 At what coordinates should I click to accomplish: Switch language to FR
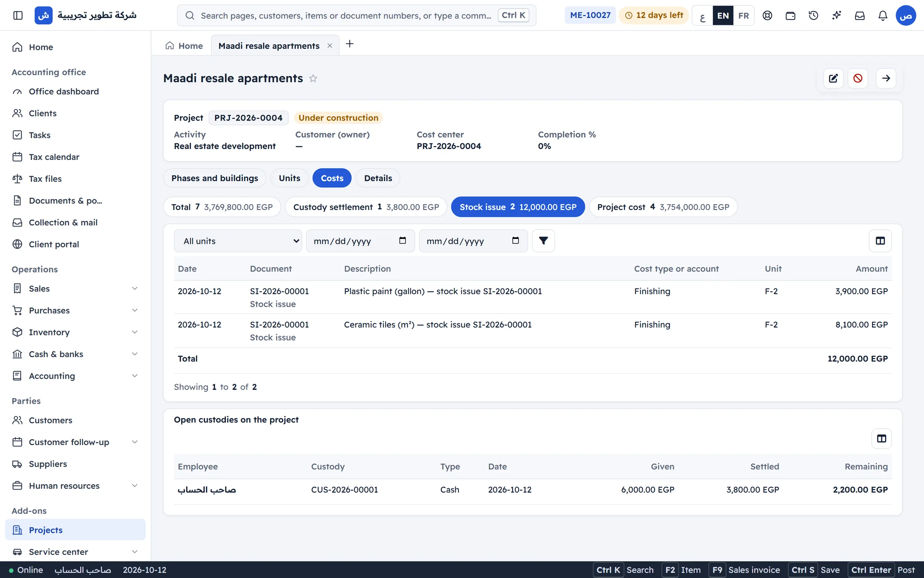pos(743,16)
